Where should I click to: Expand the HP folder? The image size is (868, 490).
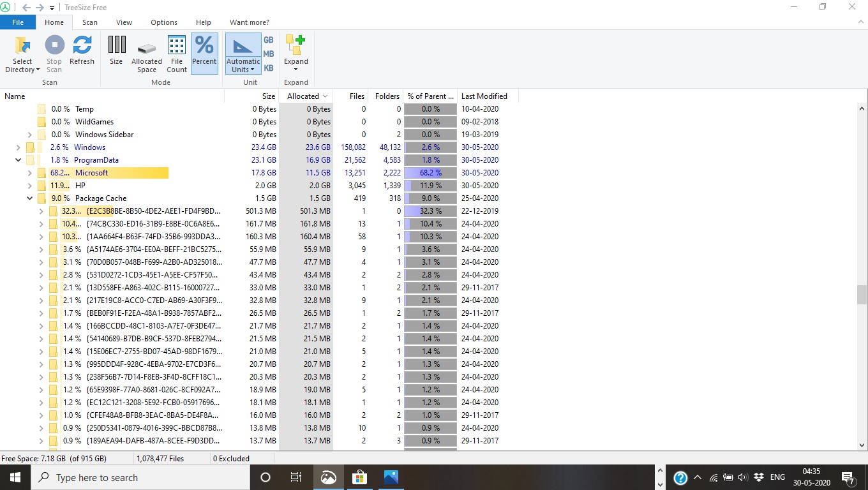tap(29, 186)
